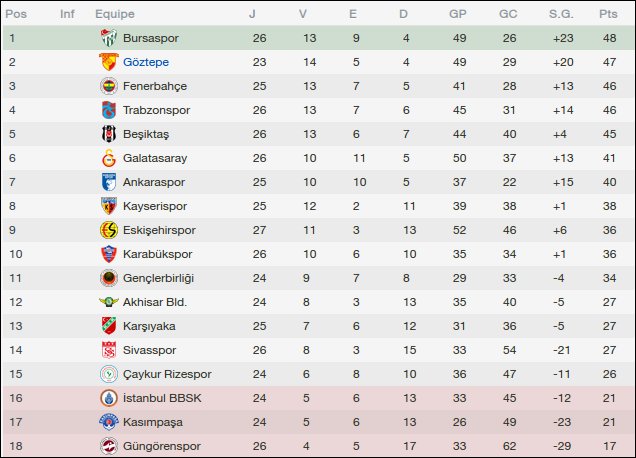Open the Karabükspor team name
636x458 pixels.
(159, 254)
